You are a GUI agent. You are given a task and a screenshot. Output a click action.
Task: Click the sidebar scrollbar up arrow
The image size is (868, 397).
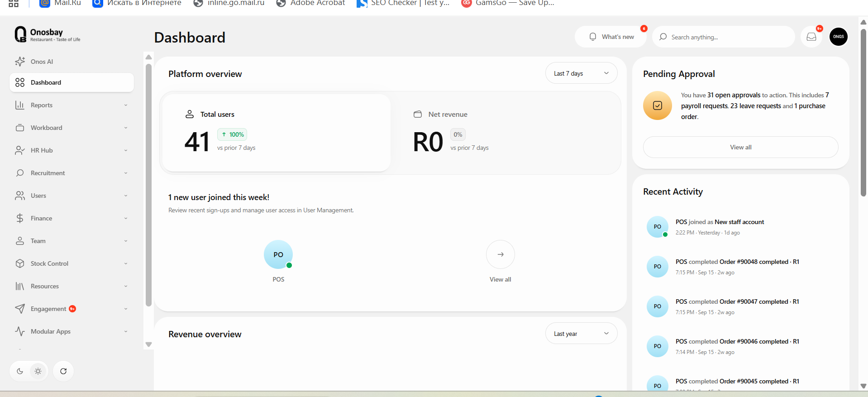tap(148, 57)
